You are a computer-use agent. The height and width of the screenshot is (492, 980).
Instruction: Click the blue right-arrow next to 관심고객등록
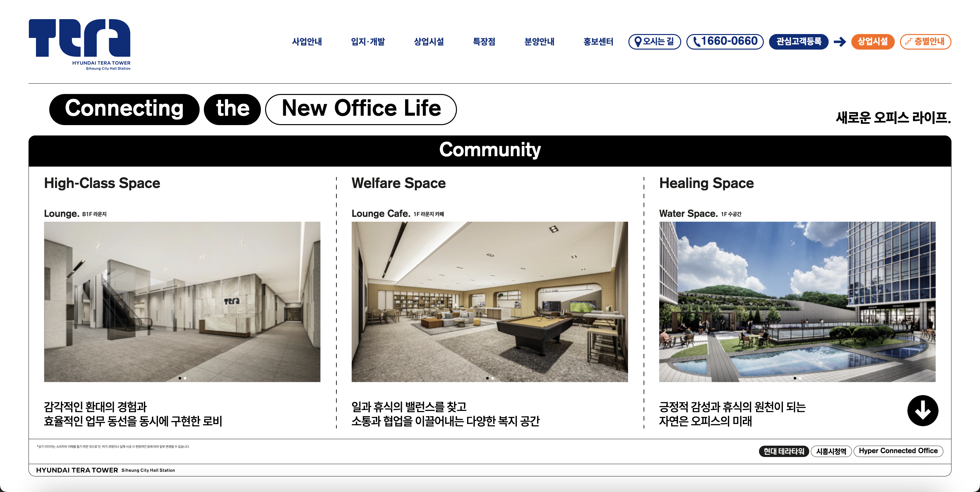[x=840, y=41]
